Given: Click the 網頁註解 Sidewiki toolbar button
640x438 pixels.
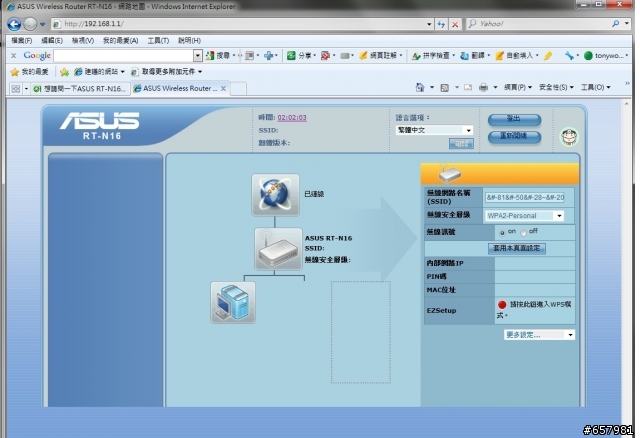Looking at the screenshot, I should coord(378,56).
